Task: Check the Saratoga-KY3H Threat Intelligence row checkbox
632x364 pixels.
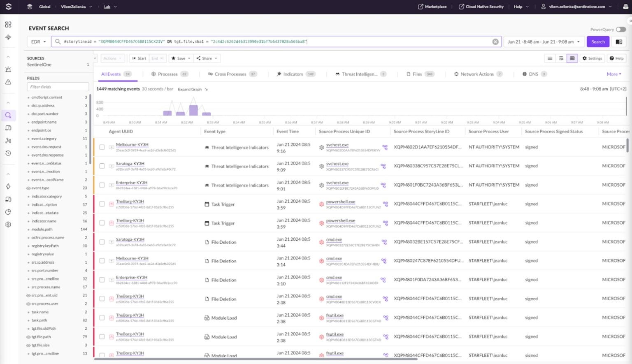Action: pos(102,166)
